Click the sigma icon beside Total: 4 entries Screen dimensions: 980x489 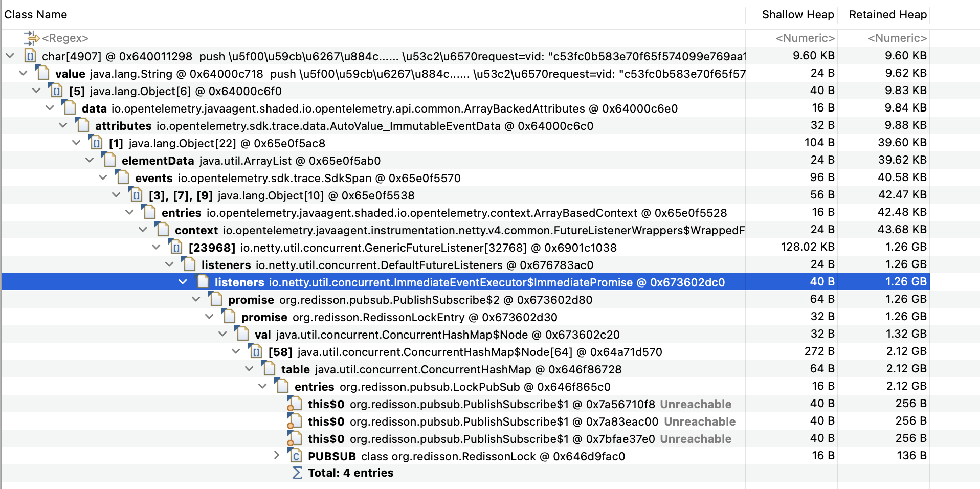point(297,473)
